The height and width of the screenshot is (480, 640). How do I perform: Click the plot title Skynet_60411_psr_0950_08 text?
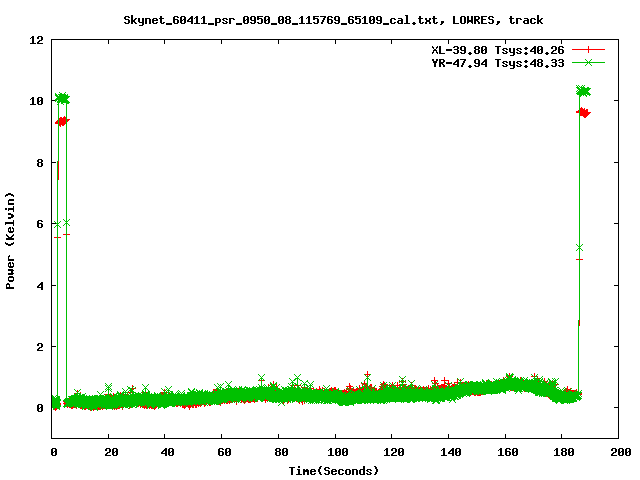point(333,20)
